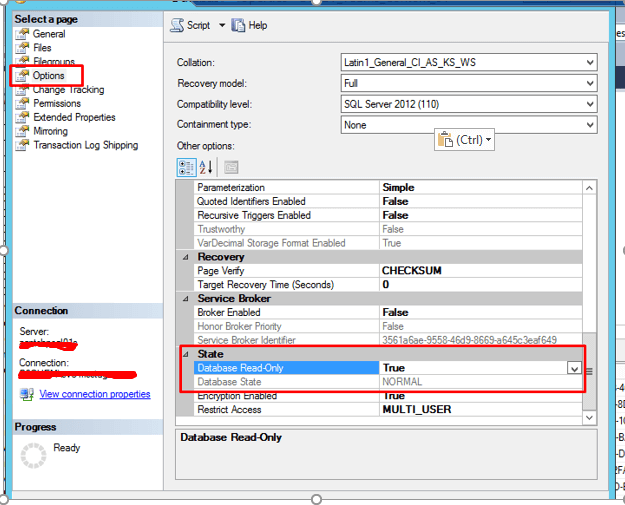Click the property grid scroll up arrow
The height and width of the screenshot is (505, 625).
coord(589,188)
